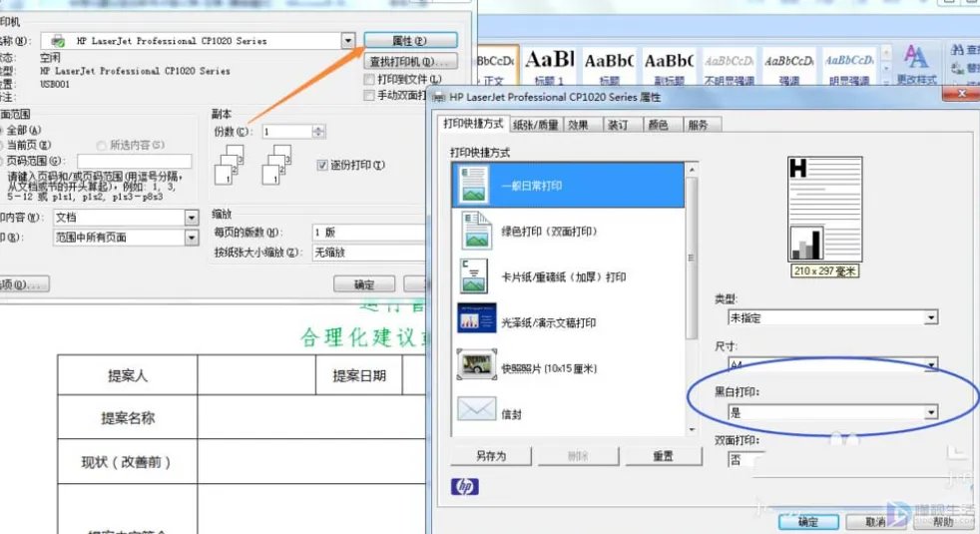
Task: Choose the snapshot photo 10x15 shortcut icon
Action: [477, 364]
